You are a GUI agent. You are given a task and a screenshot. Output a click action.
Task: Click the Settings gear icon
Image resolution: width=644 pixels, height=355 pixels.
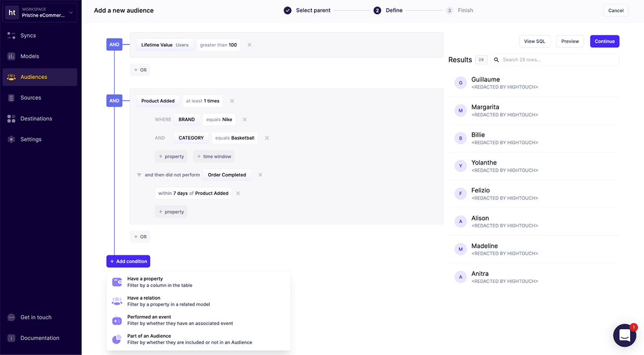point(11,139)
